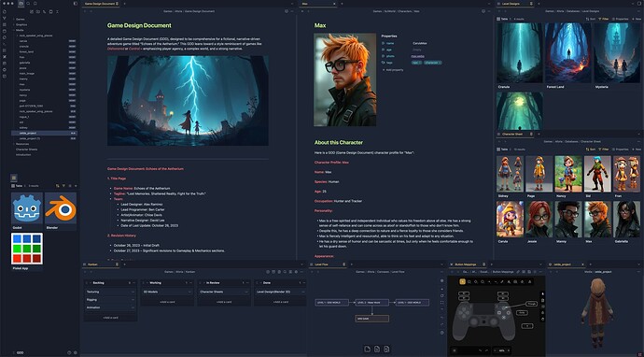644x357 pixels.
Task: Navigate back in Game Design Document pane
Action: click(85, 11)
